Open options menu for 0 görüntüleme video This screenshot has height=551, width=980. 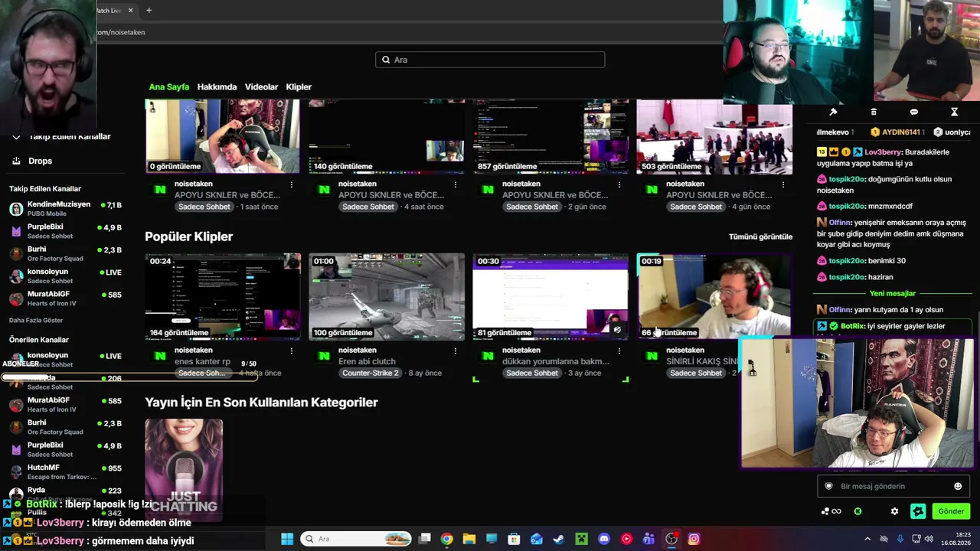click(292, 184)
